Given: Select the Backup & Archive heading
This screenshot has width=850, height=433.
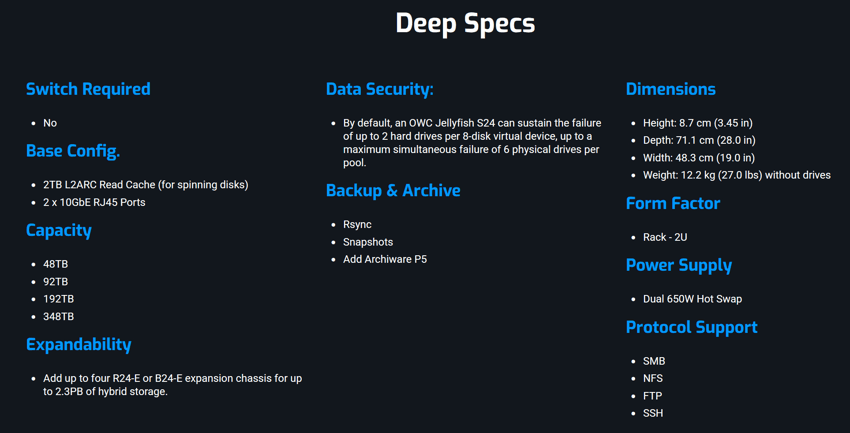Looking at the screenshot, I should click(393, 191).
